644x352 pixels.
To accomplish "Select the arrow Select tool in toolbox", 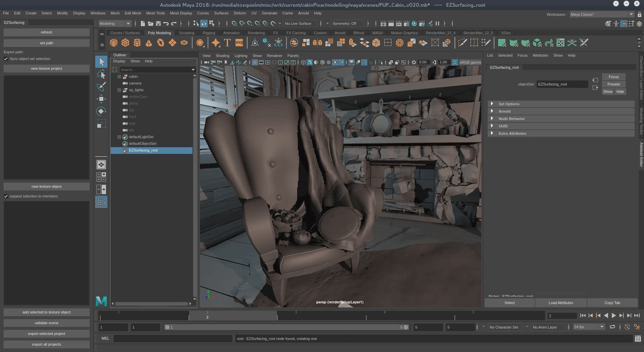I will pos(101,62).
